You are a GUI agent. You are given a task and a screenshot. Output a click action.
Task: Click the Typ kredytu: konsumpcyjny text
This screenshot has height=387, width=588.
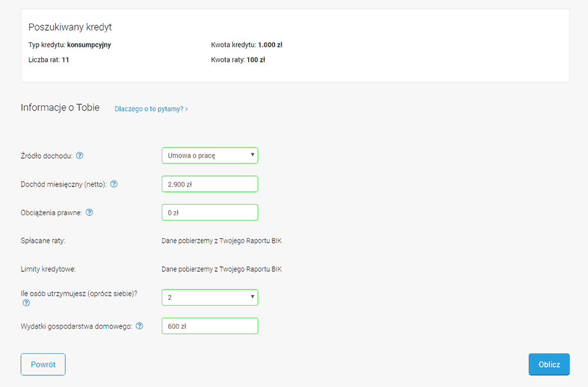pos(69,45)
